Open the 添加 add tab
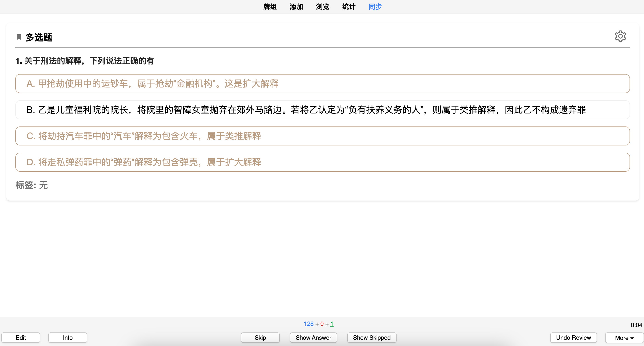The height and width of the screenshot is (346, 644). coord(296,7)
